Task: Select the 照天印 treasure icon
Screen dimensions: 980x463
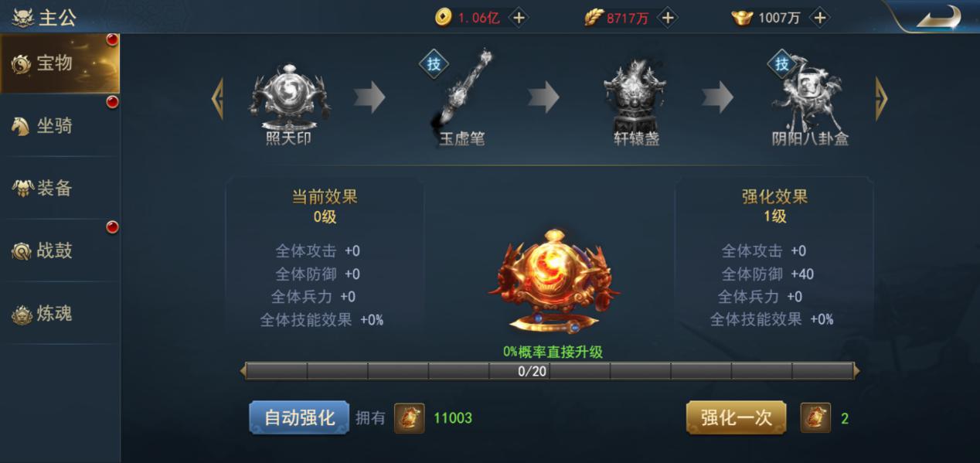Action: pyautogui.click(x=289, y=98)
